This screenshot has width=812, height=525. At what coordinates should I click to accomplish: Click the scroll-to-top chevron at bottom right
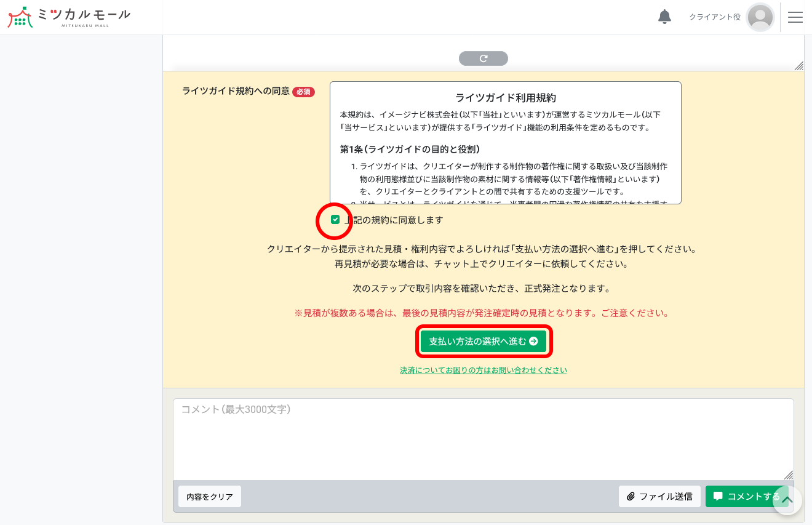coord(787,501)
